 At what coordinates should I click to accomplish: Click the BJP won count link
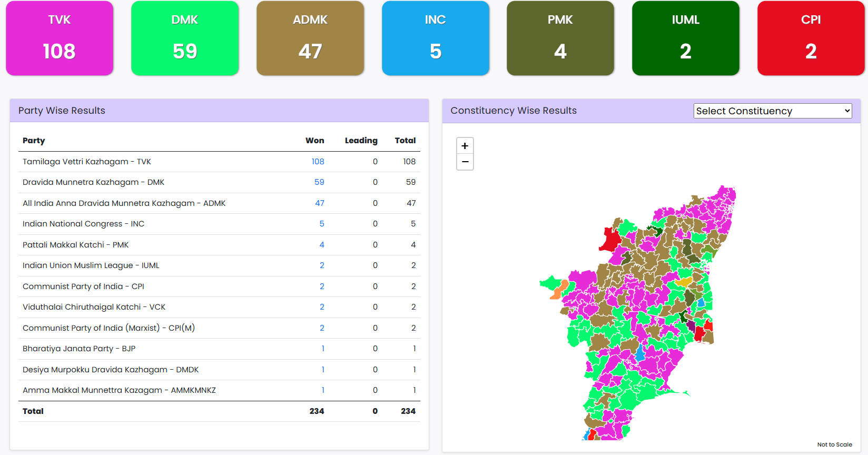click(323, 349)
